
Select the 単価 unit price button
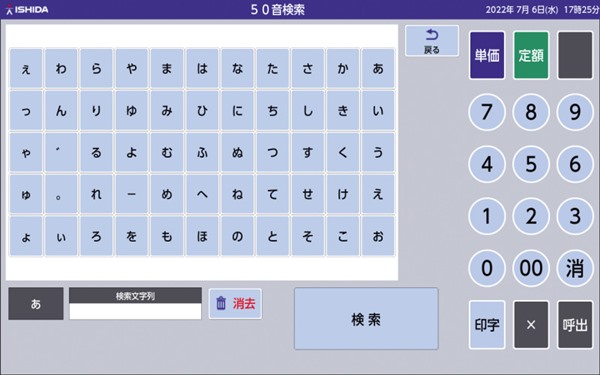point(487,55)
